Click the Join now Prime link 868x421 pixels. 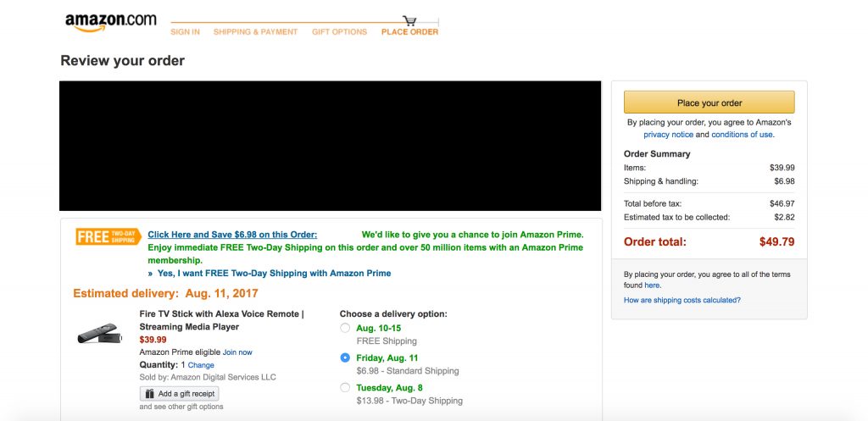click(x=237, y=352)
